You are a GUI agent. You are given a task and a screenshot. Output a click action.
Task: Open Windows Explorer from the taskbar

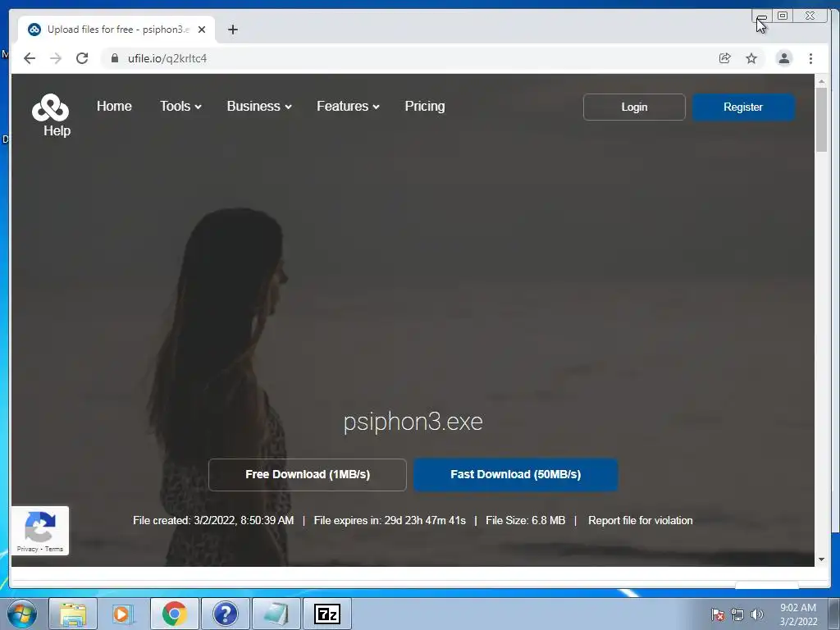(73, 614)
